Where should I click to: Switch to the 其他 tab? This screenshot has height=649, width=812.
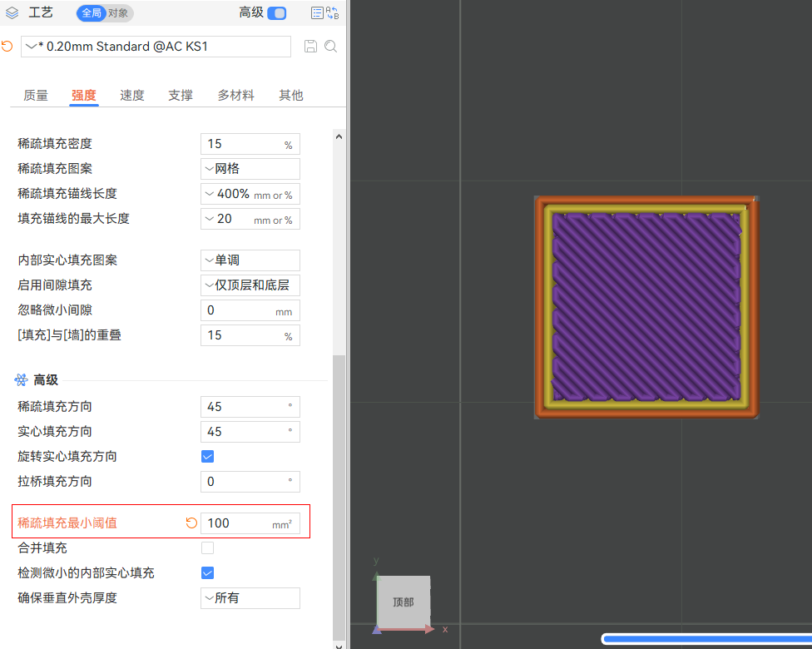point(291,96)
